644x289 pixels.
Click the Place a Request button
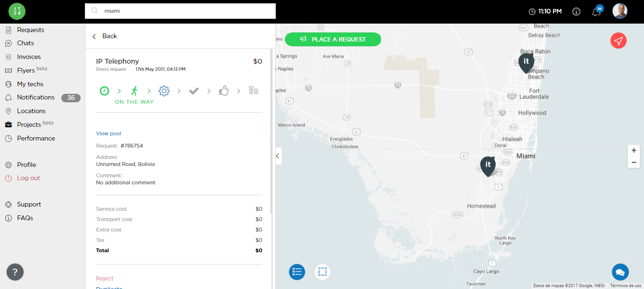coord(333,40)
